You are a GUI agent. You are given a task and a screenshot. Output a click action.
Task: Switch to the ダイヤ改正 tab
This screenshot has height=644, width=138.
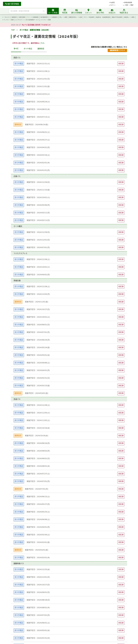coord(28,49)
